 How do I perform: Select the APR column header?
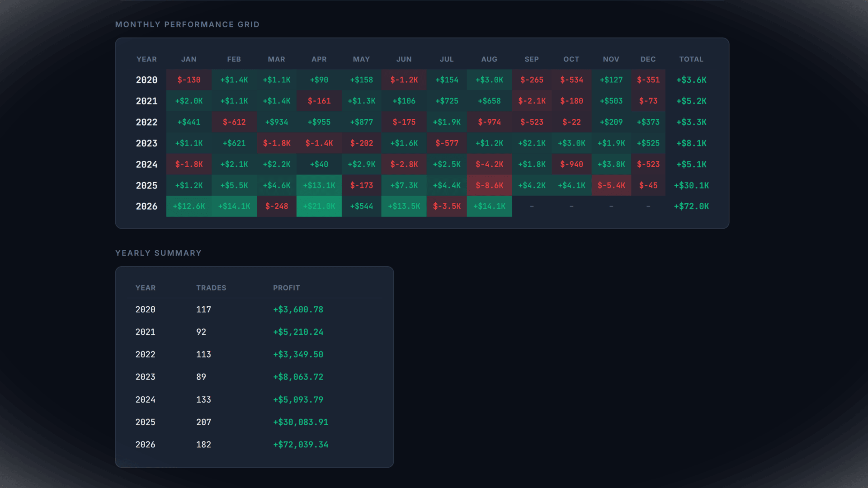319,59
